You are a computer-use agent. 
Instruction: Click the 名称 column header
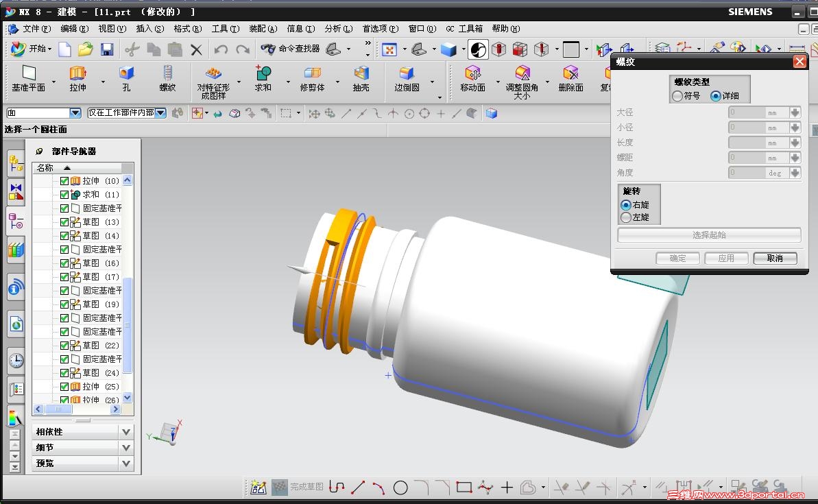pyautogui.click(x=77, y=167)
